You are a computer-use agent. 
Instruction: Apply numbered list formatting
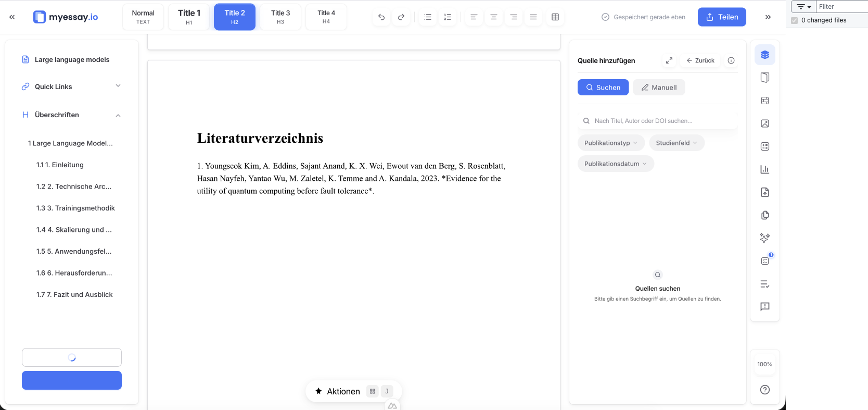click(x=448, y=17)
